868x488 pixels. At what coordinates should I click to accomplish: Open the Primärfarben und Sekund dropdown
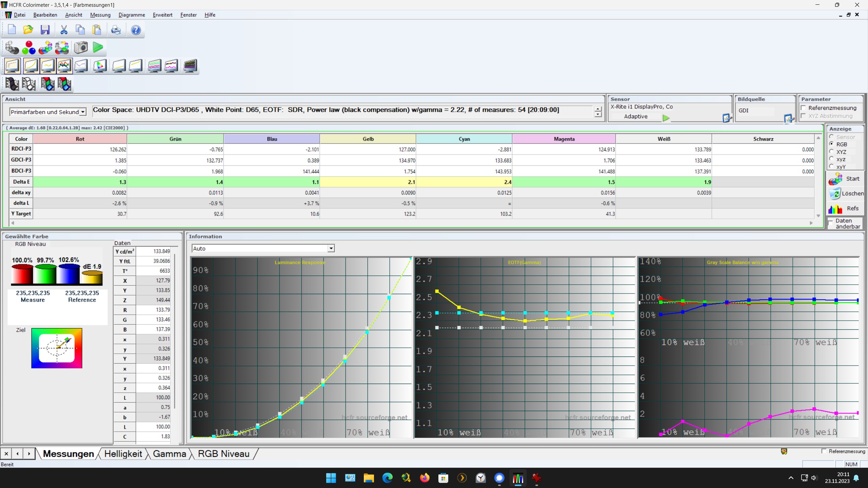[82, 112]
